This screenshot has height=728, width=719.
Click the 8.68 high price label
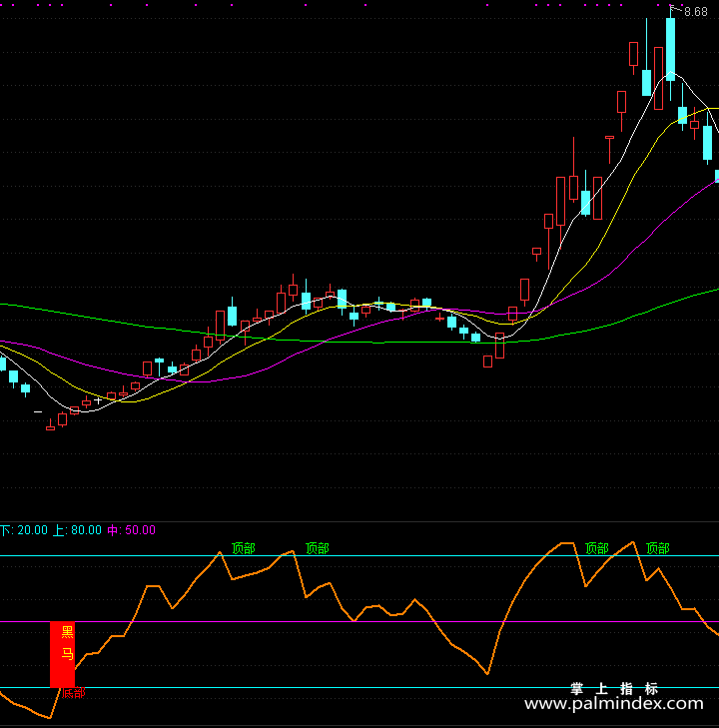click(x=696, y=12)
